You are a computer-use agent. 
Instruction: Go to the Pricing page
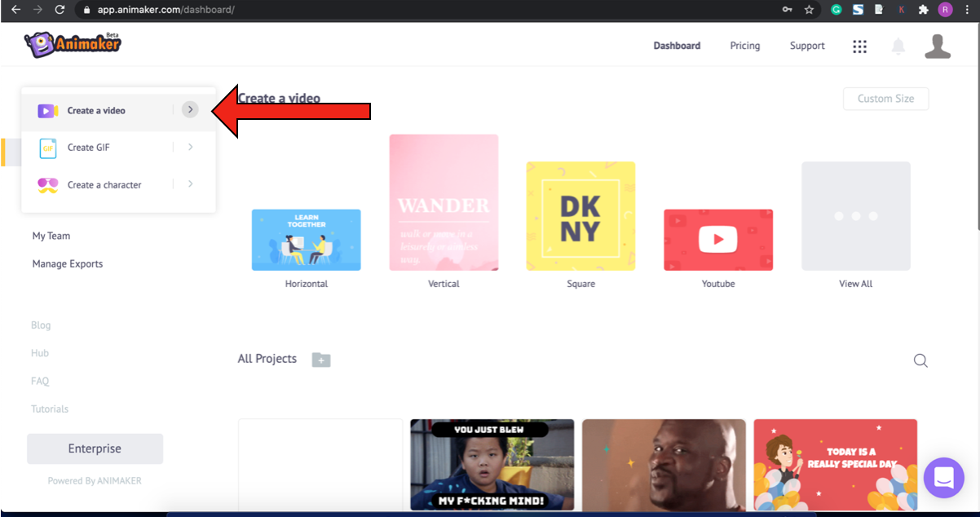(x=744, y=46)
